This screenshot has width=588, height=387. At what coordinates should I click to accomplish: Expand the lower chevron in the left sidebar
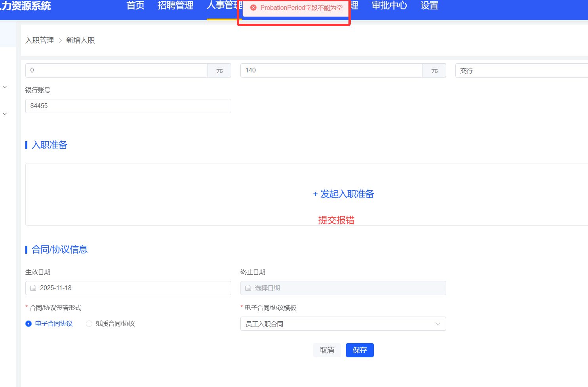pyautogui.click(x=5, y=114)
